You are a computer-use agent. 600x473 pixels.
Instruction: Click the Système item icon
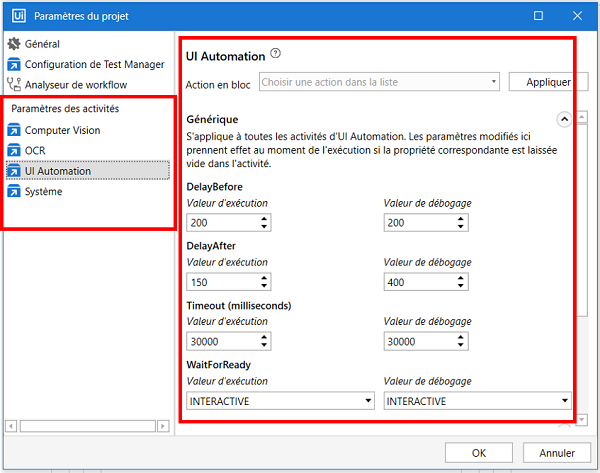[x=14, y=191]
